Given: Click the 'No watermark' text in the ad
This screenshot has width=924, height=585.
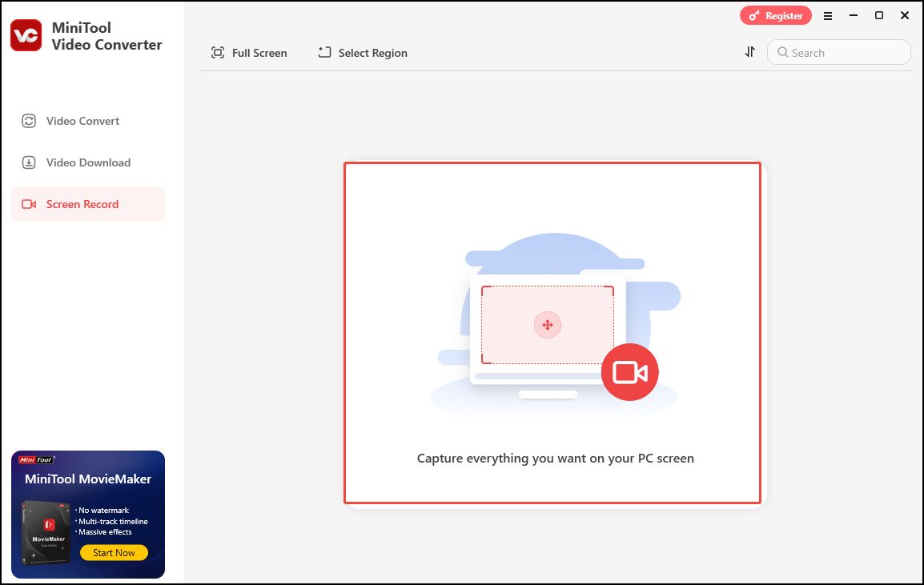Looking at the screenshot, I should pos(104,511).
